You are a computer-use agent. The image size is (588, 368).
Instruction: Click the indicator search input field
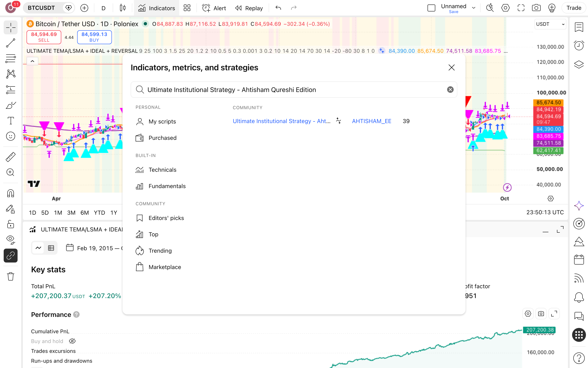[294, 90]
